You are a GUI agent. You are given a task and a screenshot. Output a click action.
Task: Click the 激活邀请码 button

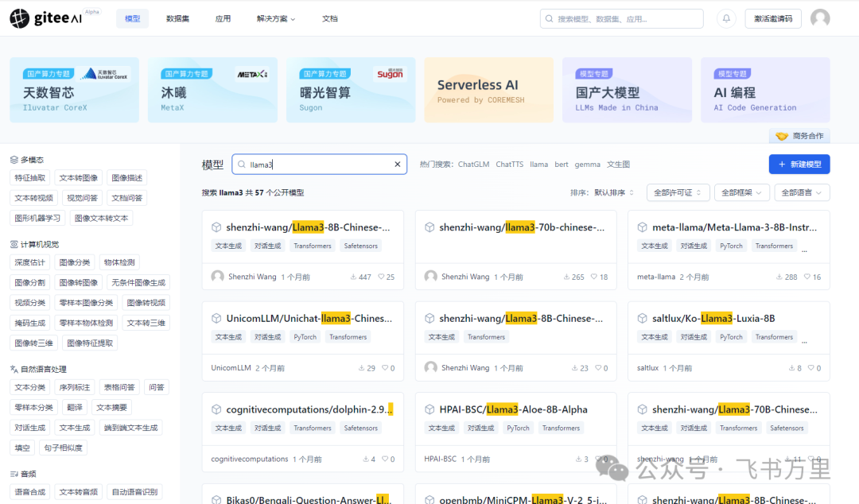pos(773,18)
